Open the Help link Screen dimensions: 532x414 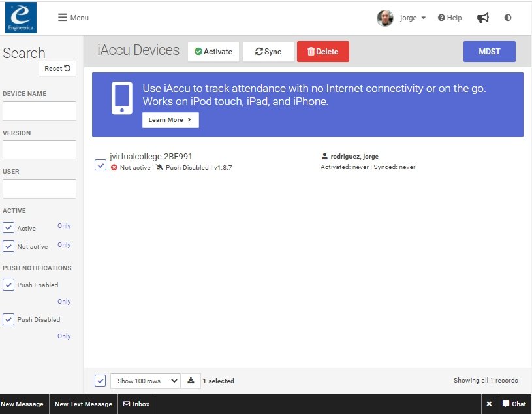[450, 18]
